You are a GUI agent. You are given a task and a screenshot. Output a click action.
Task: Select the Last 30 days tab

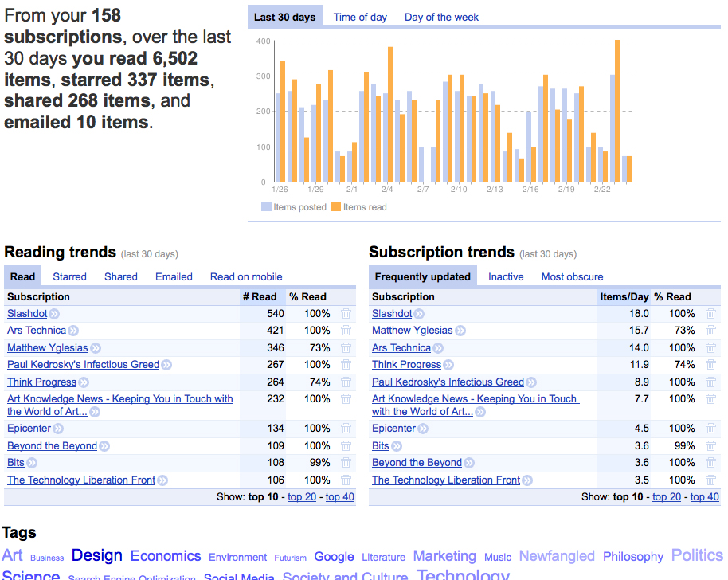click(284, 18)
